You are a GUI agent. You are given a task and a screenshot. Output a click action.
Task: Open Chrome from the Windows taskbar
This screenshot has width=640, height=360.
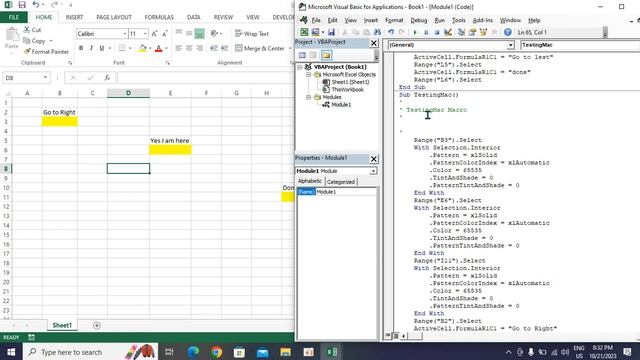point(216,352)
